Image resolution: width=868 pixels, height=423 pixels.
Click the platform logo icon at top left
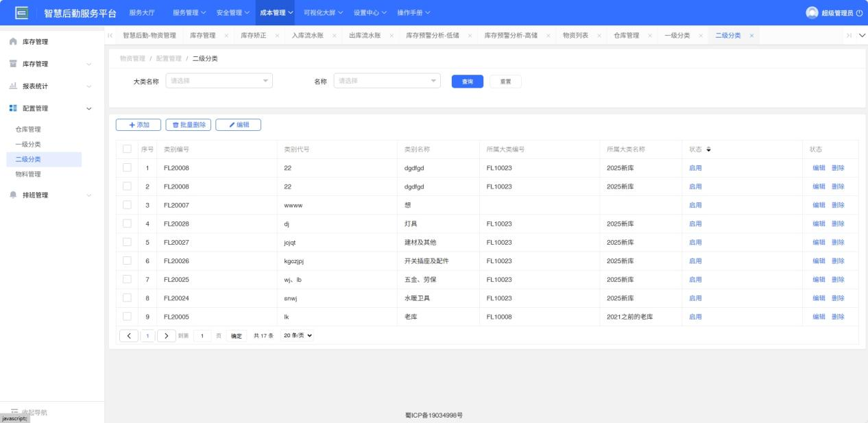(21, 12)
